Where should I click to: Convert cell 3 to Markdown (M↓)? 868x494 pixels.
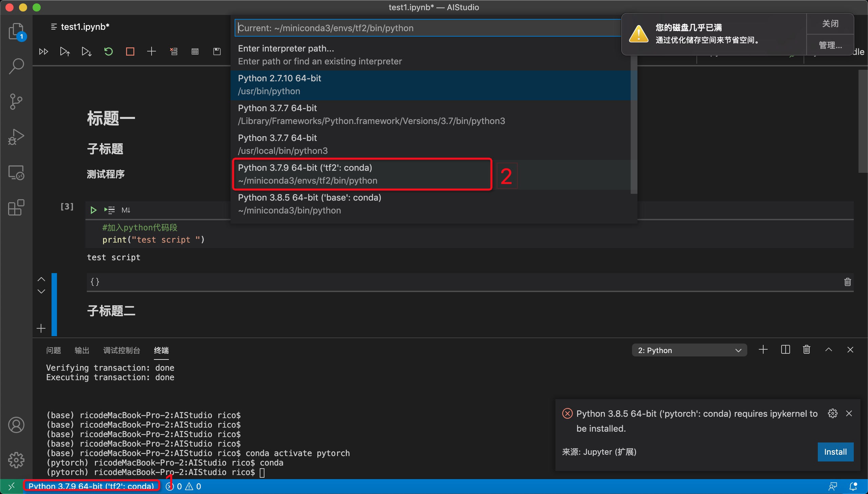tap(126, 210)
